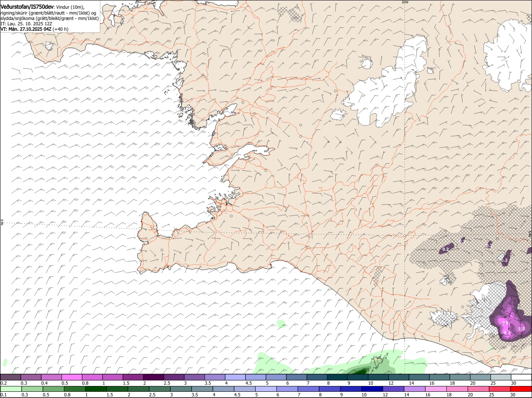Pick the light periwinkle 4–4.5 snow swatch
Screen dimensions: 532x398
click(235, 377)
